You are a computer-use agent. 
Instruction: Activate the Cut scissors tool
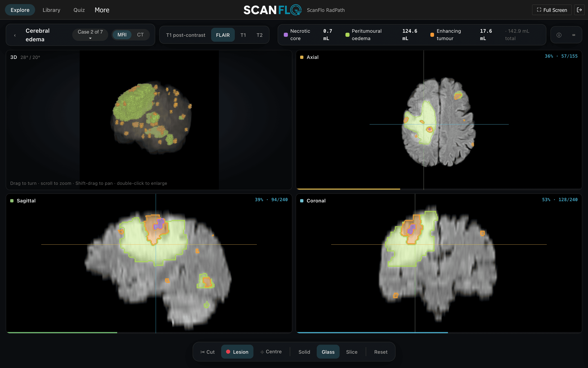(207, 352)
